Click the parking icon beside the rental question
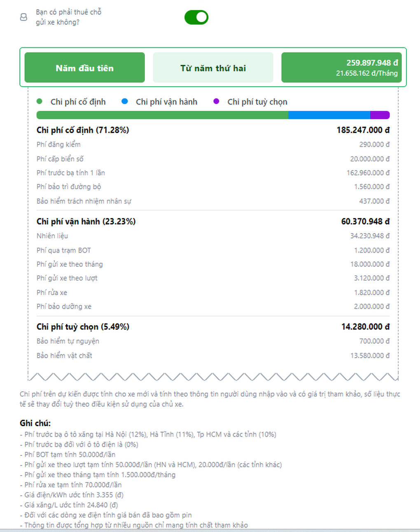Screen dimensions: 420x532 click(24, 17)
